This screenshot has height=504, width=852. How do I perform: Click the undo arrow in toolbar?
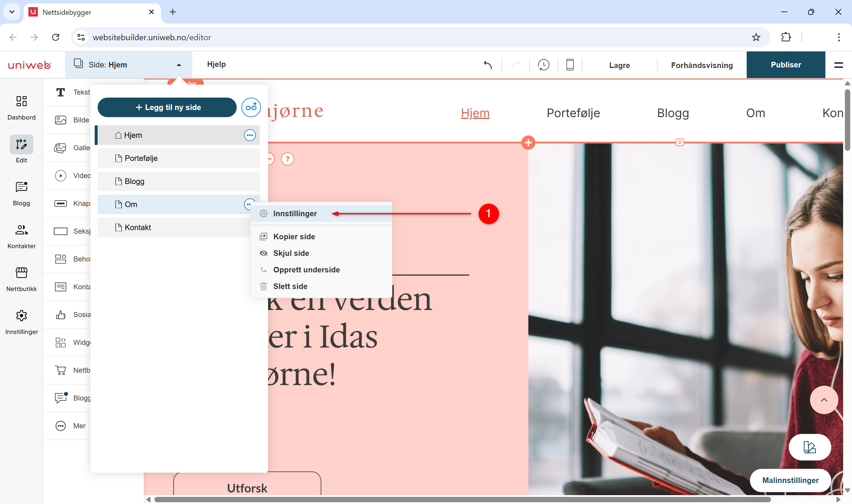tap(488, 65)
